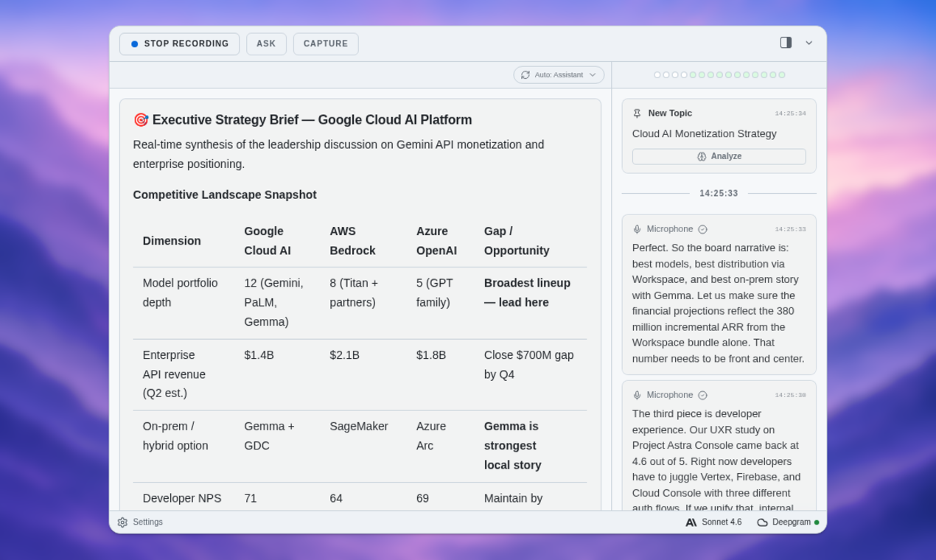Image resolution: width=936 pixels, height=560 pixels.
Task: Click the '$2.1B' revenue cell
Action: 345,355
